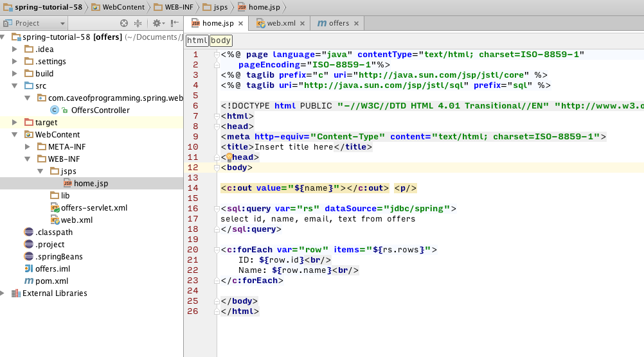Fold the body tag at line 12
This screenshot has width=644, height=357.
pyautogui.click(x=217, y=168)
